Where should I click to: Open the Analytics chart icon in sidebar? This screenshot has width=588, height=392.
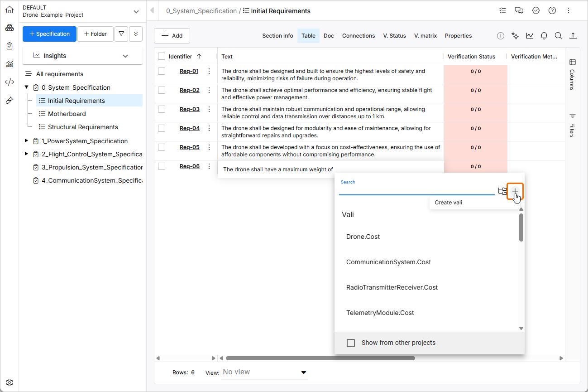[9, 64]
